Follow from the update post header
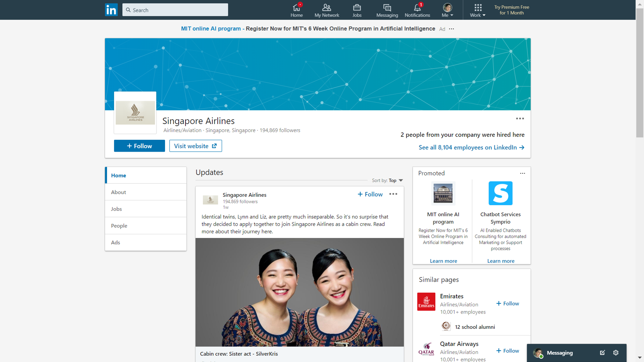This screenshot has width=644, height=362. pos(370,194)
